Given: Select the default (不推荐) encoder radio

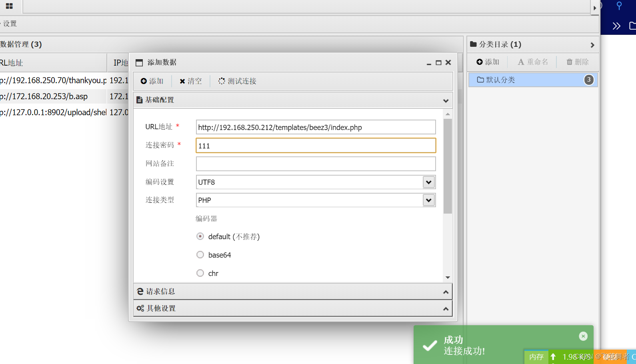Looking at the screenshot, I should tap(200, 236).
